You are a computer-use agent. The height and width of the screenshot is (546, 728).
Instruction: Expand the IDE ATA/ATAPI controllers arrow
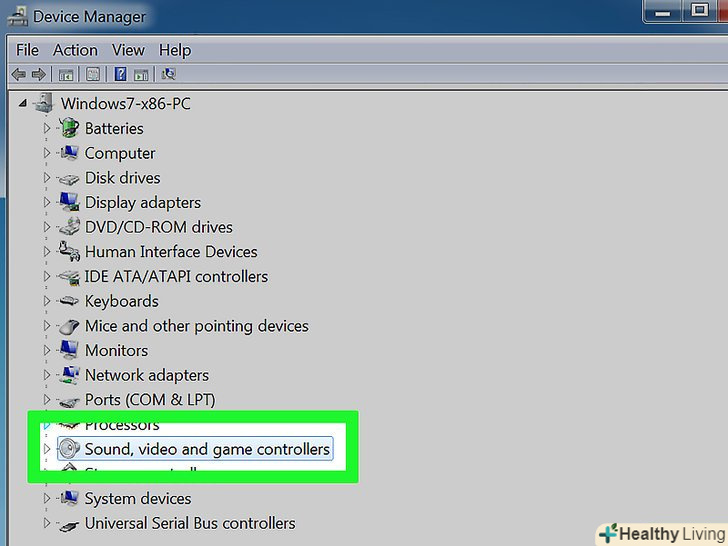coord(46,276)
